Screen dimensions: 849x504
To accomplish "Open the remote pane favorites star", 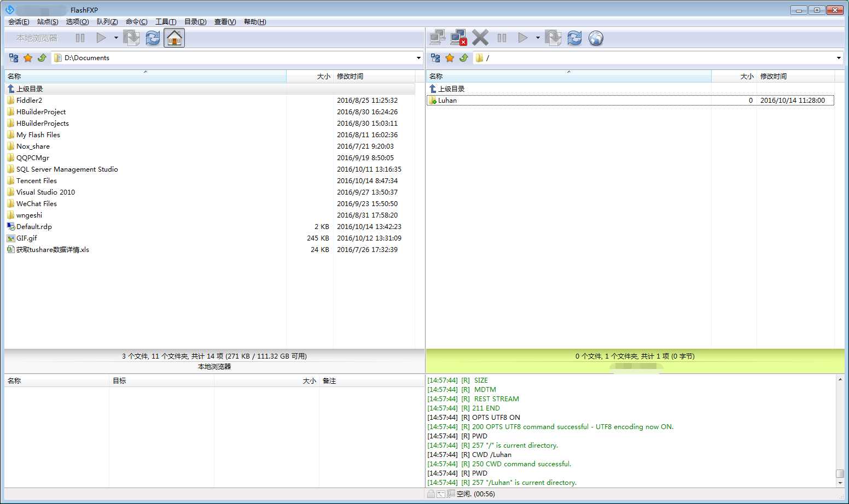I will (450, 58).
